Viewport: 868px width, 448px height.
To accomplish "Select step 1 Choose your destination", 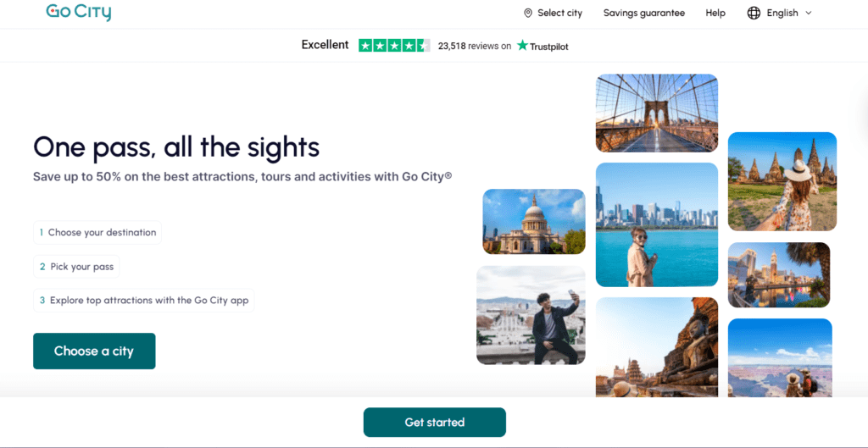I will [x=97, y=232].
